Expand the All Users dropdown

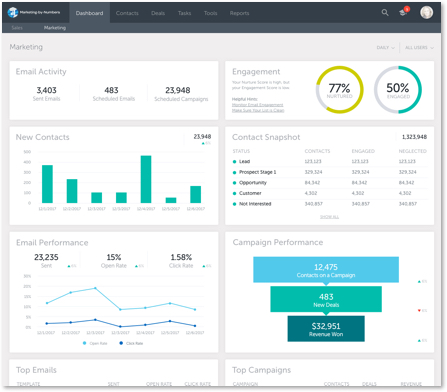pos(419,48)
